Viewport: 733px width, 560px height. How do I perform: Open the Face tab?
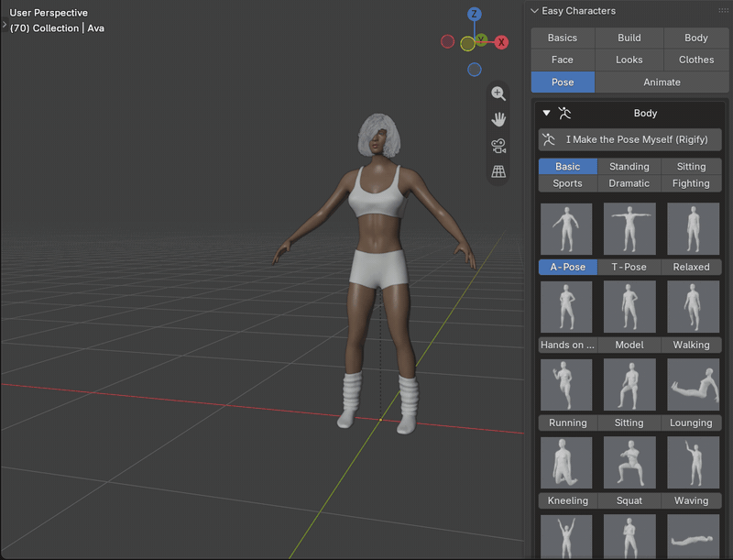click(563, 60)
